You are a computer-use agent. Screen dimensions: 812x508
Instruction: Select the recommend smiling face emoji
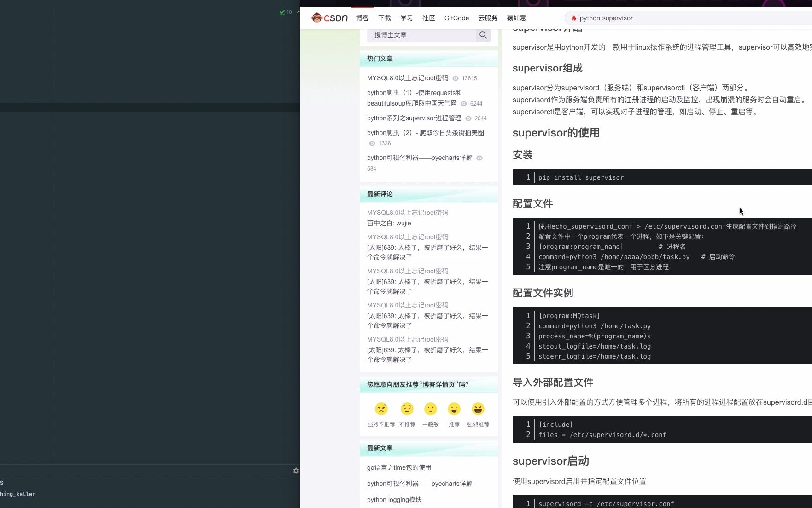454,409
